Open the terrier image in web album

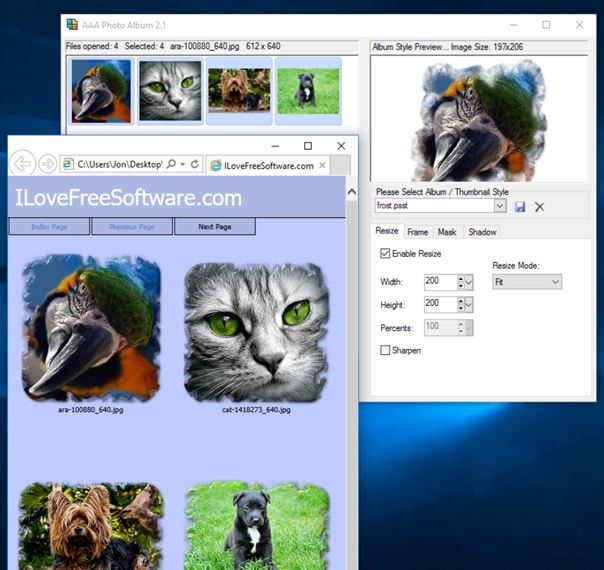pos(91,526)
